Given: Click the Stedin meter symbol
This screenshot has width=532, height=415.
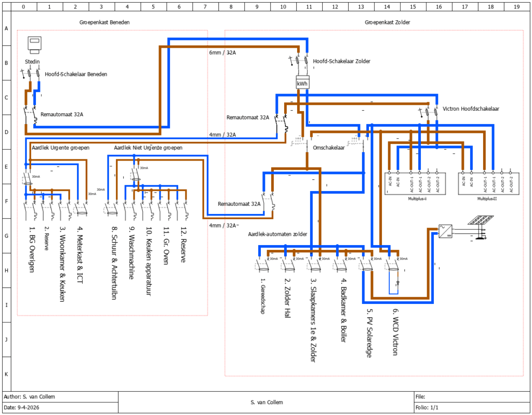Looking at the screenshot, I should coord(34,46).
